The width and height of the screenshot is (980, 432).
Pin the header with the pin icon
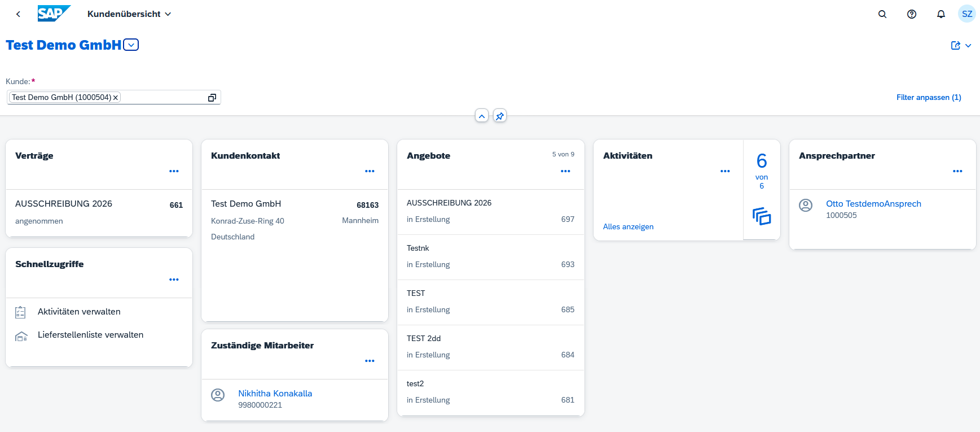[x=500, y=116]
